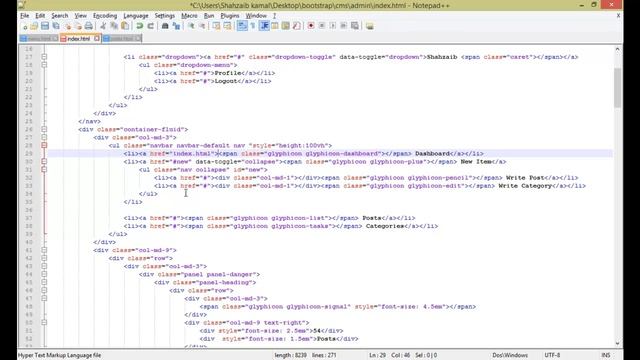Toggle the indent guide button
640x360 pixels.
[x=264, y=26]
